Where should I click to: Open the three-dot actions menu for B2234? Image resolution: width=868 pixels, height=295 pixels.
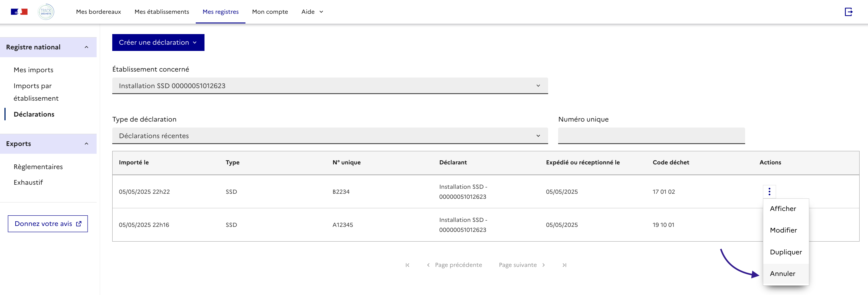click(769, 192)
